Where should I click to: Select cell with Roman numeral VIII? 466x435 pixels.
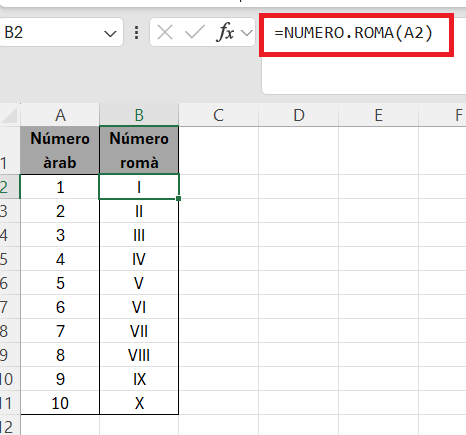(x=139, y=355)
